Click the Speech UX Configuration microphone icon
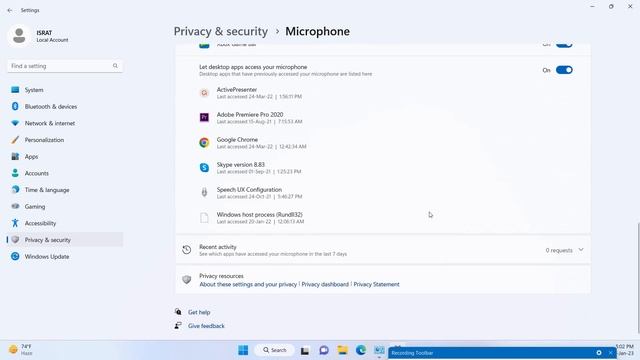Viewport: 640px width, 360px height. [204, 192]
